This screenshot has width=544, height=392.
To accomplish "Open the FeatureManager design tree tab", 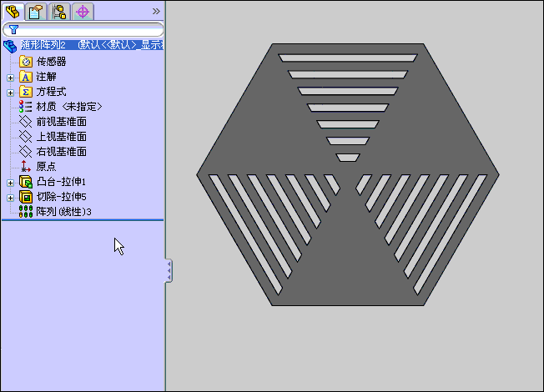I will pos(13,12).
